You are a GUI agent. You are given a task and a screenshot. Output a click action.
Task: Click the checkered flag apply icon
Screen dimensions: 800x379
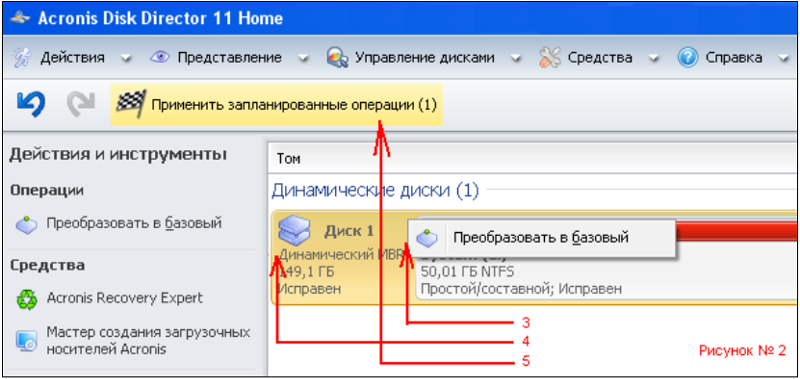(131, 104)
